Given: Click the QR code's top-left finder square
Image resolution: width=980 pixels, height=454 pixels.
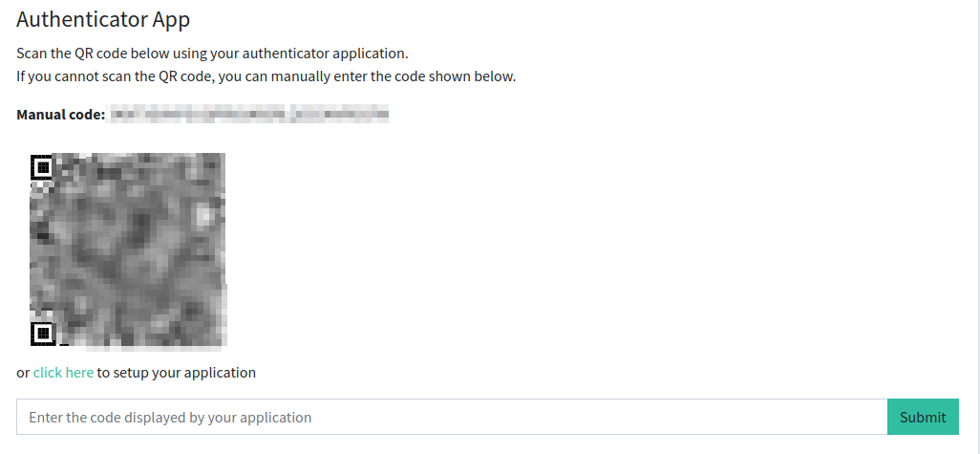Looking at the screenshot, I should click(42, 167).
